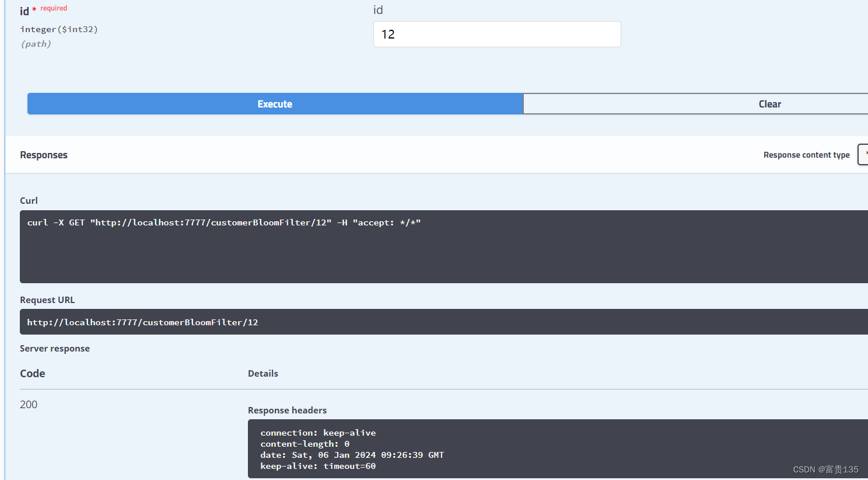Click the red 'required' marker

[x=54, y=8]
